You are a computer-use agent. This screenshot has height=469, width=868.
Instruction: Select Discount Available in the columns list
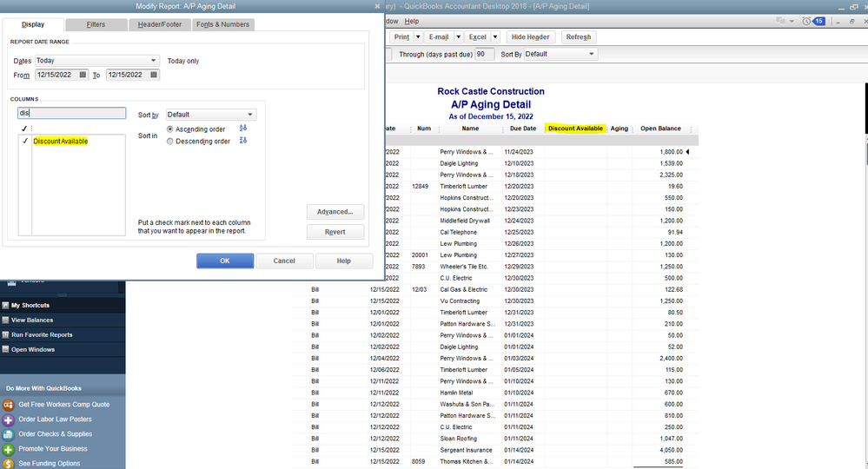tap(60, 141)
